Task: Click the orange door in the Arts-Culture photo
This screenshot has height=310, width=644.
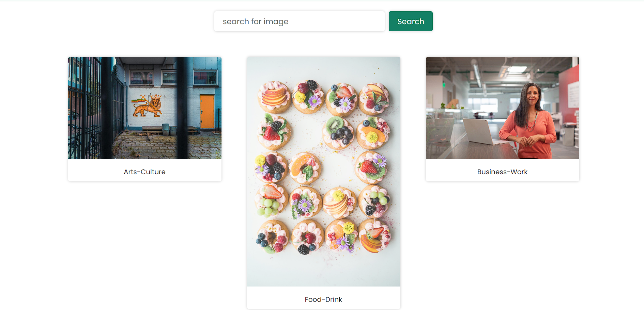Action: click(x=207, y=112)
